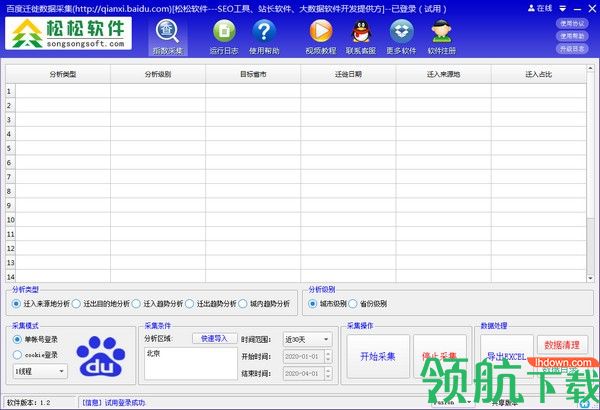Open the 升级日志 pill button
The width and height of the screenshot is (600, 410).
tap(572, 49)
